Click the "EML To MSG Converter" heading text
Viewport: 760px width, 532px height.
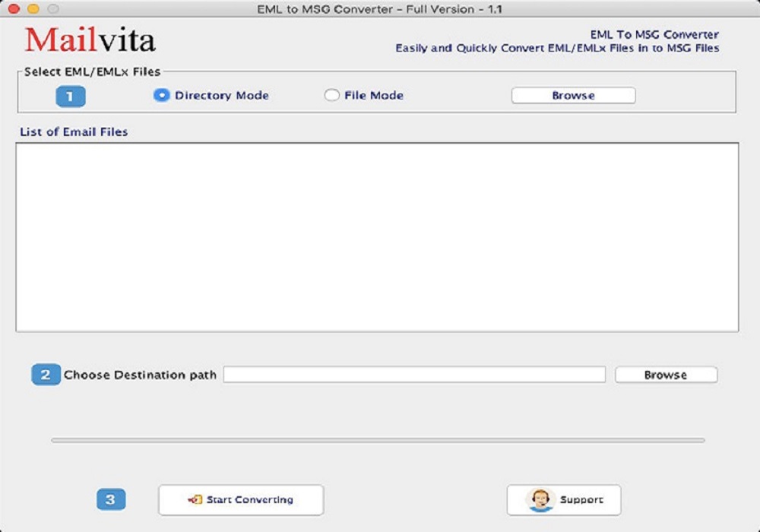point(654,35)
